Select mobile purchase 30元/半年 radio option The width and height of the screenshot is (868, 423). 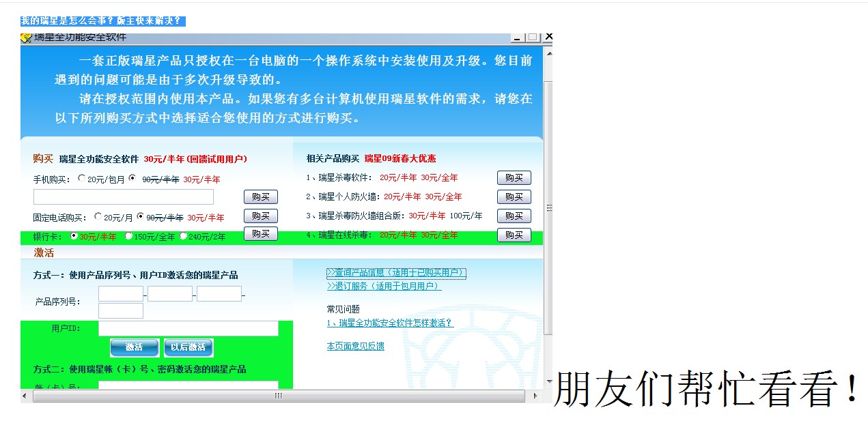(x=132, y=179)
